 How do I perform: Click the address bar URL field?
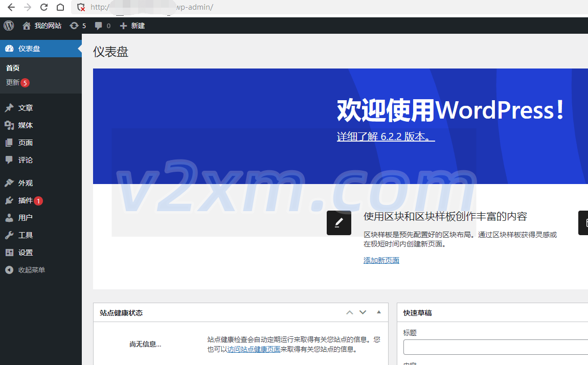click(x=330, y=7)
